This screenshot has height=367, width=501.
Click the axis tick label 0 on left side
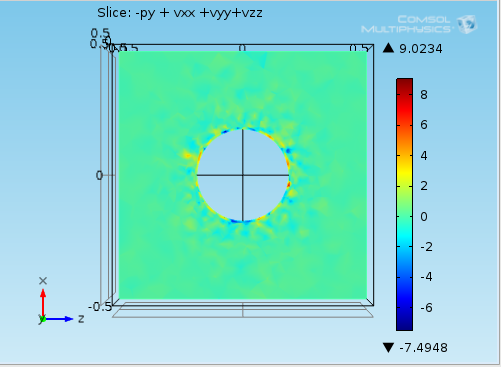point(99,175)
